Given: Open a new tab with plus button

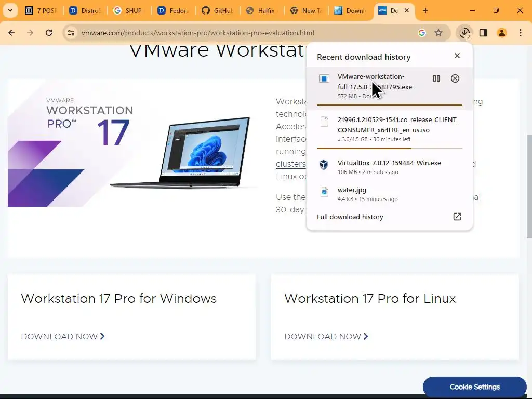Looking at the screenshot, I should (425, 10).
